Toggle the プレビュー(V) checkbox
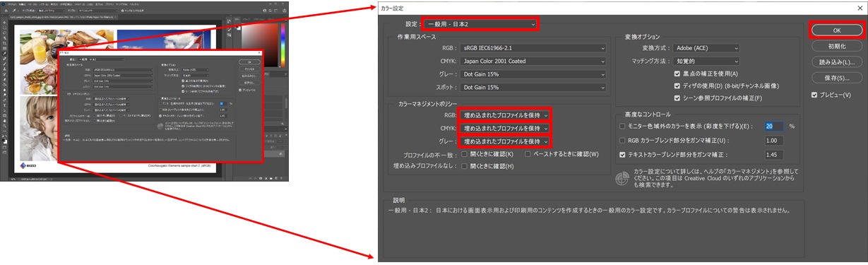This screenshot has width=868, height=265. [815, 95]
